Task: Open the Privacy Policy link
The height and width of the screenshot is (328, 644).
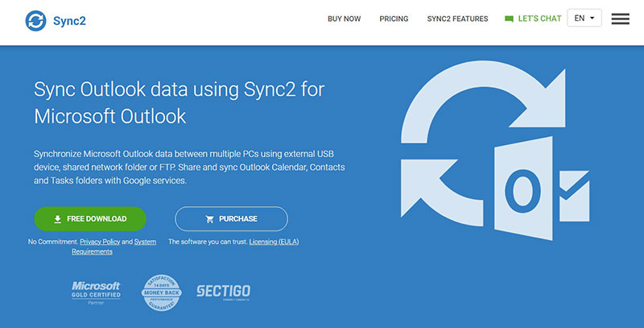Action: pyautogui.click(x=100, y=242)
